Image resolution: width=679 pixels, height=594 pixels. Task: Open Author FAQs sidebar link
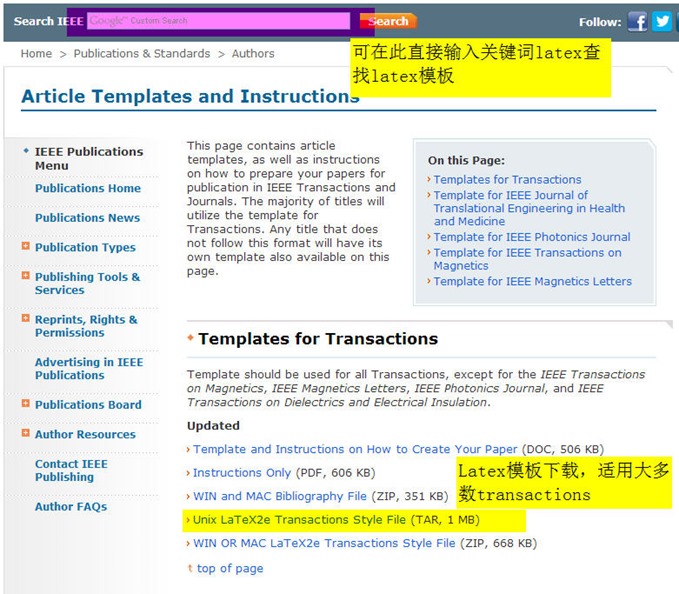click(71, 507)
